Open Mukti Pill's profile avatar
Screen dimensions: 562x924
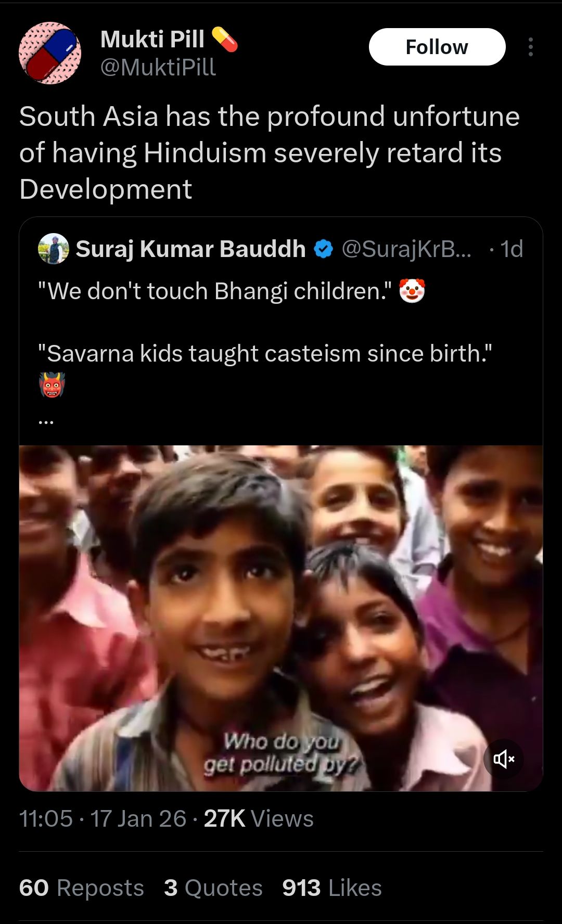point(50,53)
